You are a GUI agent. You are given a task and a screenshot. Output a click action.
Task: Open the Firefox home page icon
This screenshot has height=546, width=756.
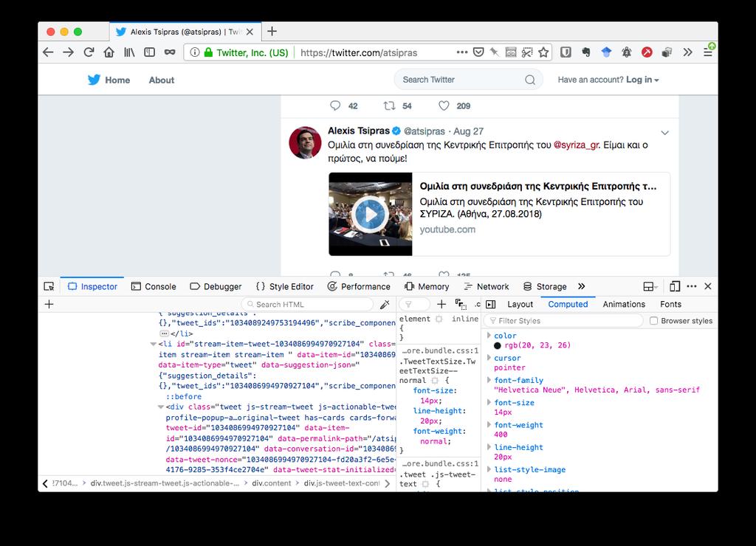(x=109, y=52)
